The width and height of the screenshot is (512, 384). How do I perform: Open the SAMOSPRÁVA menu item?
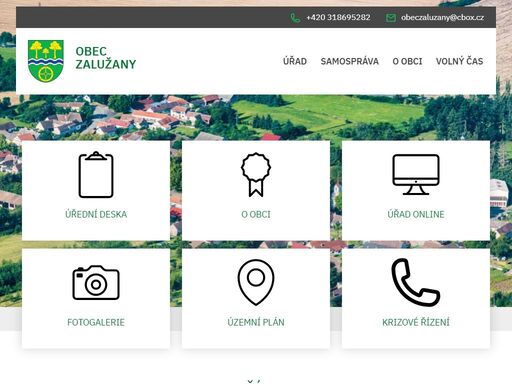350,61
